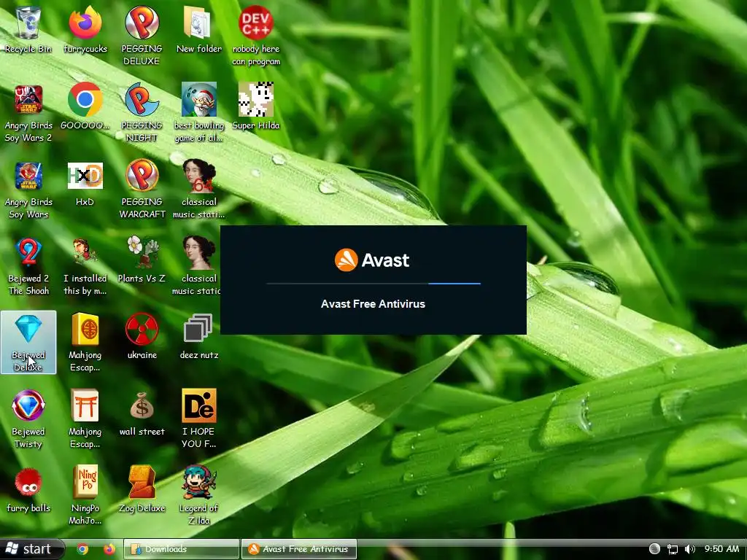Switch to Avast Free Antivirus taskbar button
This screenshot has width=747, height=560.
[x=299, y=549]
